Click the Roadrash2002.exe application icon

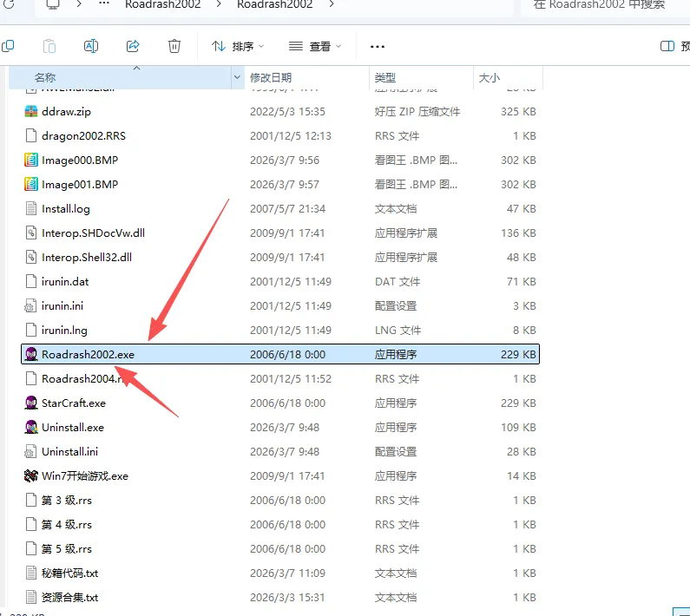[30, 354]
